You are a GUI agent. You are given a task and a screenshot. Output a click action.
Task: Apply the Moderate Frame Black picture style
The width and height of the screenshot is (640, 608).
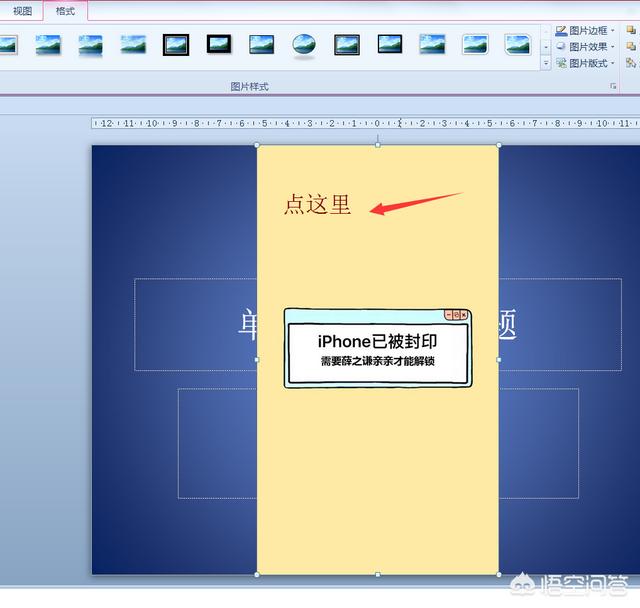(x=390, y=44)
